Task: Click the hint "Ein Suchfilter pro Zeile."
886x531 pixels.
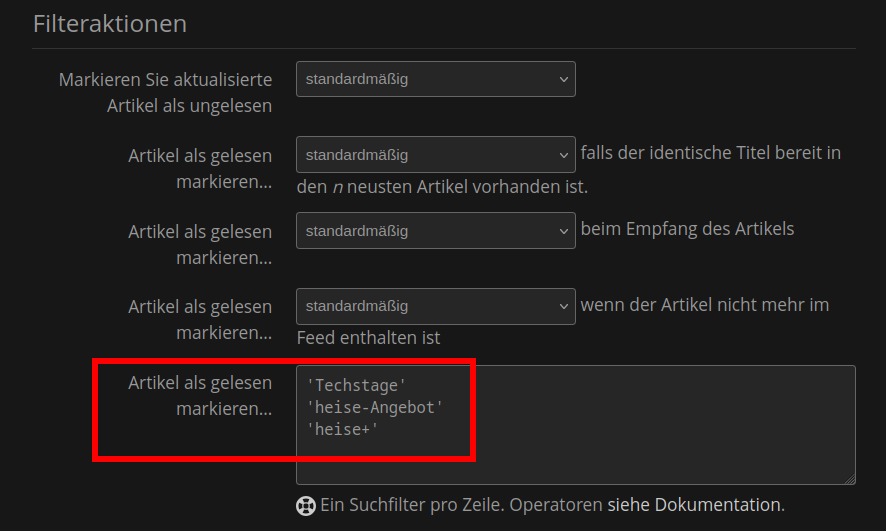Action: (x=412, y=504)
